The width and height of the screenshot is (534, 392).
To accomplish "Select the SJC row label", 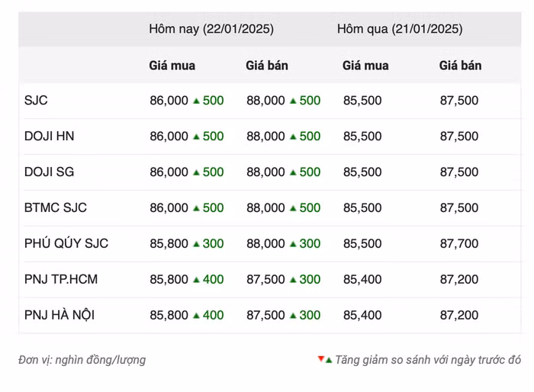I will (x=36, y=101).
